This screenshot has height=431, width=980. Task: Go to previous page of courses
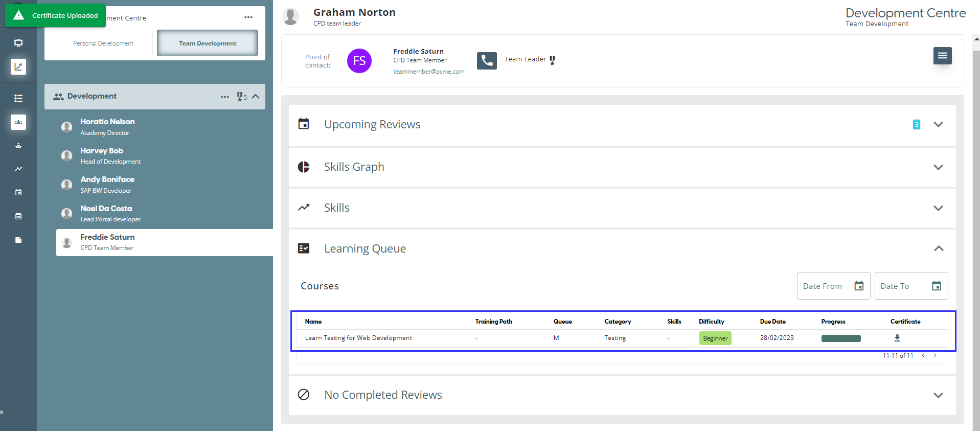click(923, 355)
